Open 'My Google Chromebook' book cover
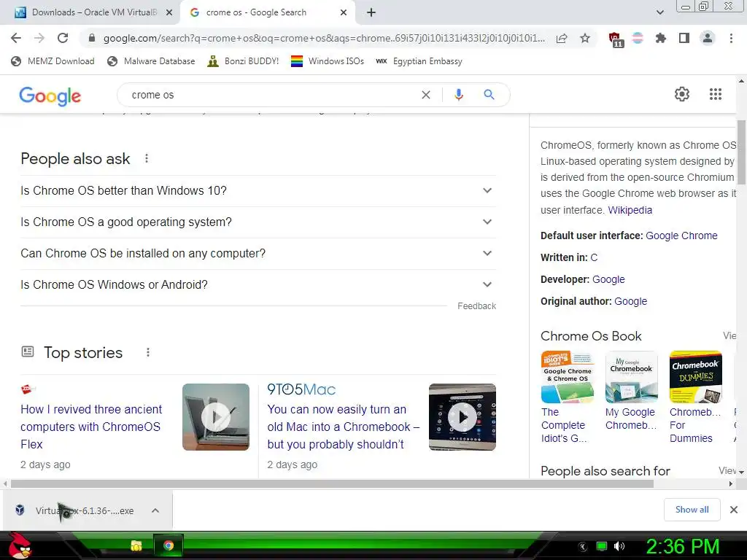The width and height of the screenshot is (747, 560). [x=631, y=377]
